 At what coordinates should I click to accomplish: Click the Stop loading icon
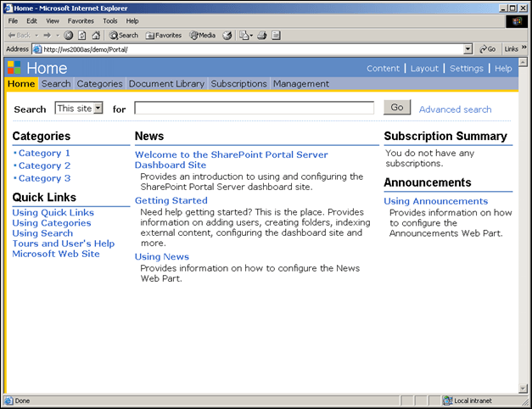68,36
